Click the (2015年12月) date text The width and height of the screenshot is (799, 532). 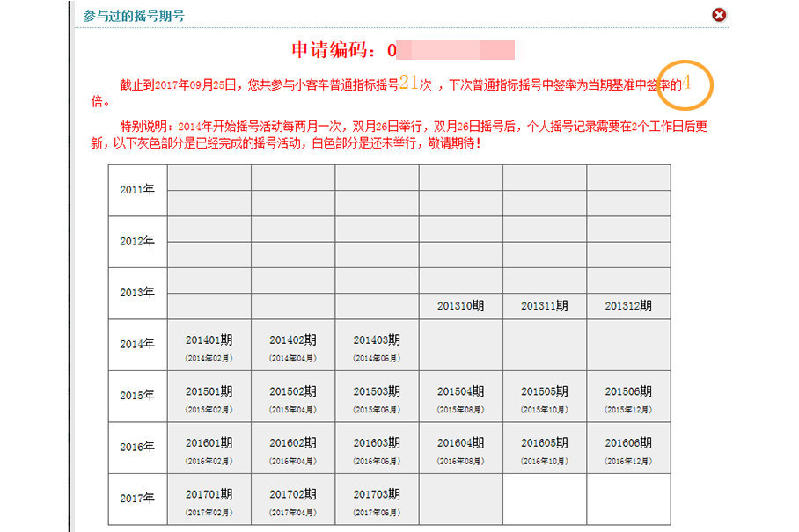(628, 410)
